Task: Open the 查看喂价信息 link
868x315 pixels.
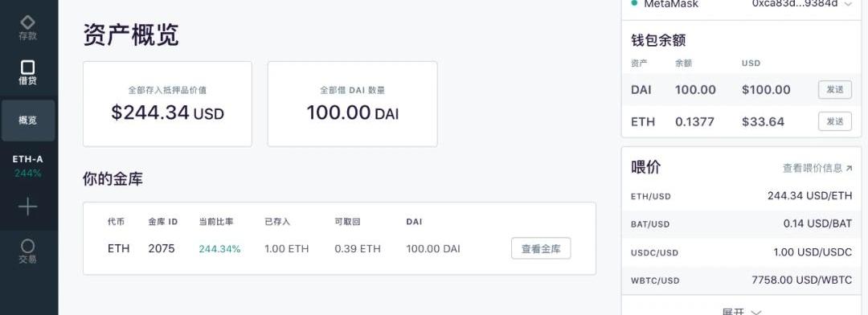Action: click(x=813, y=168)
